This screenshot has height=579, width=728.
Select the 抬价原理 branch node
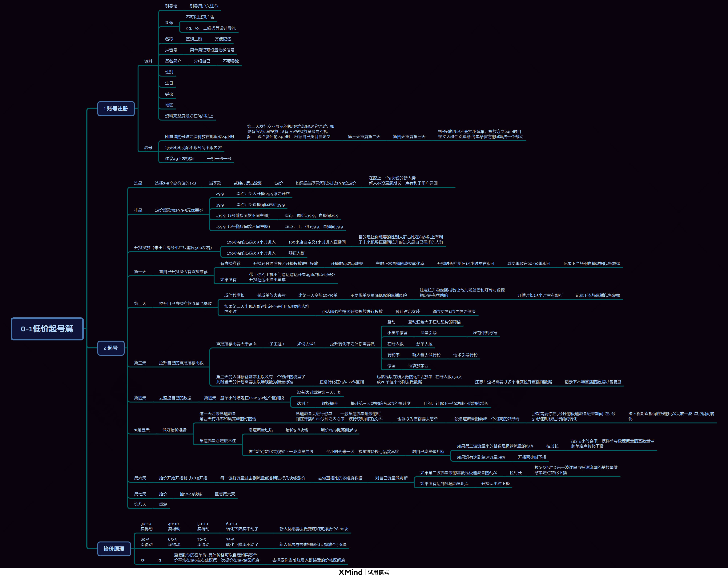[x=114, y=549]
